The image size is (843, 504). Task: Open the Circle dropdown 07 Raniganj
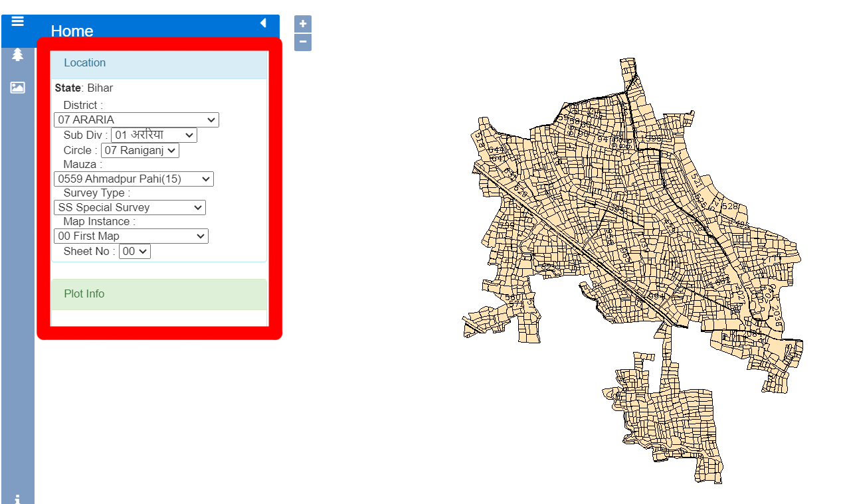coord(140,151)
